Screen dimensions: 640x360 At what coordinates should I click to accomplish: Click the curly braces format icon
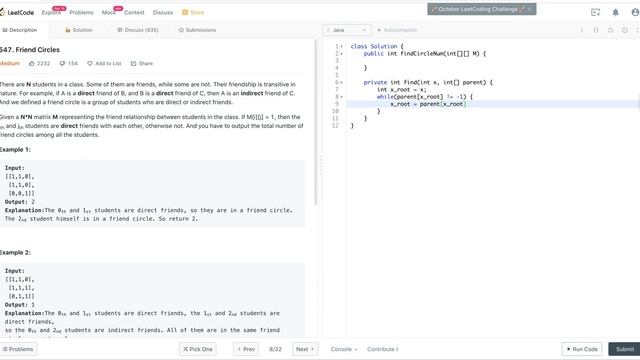pos(596,30)
